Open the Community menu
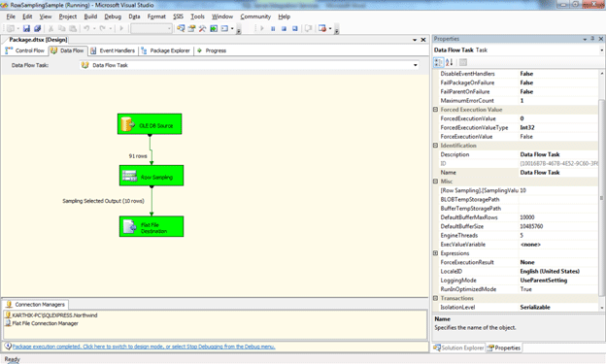This screenshot has height=364, width=606. pyautogui.click(x=255, y=17)
